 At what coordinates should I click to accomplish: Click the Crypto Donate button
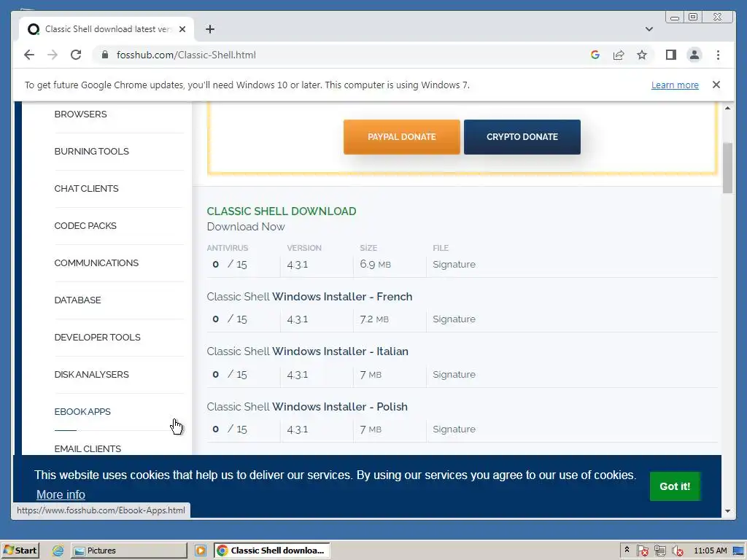pyautogui.click(x=522, y=136)
